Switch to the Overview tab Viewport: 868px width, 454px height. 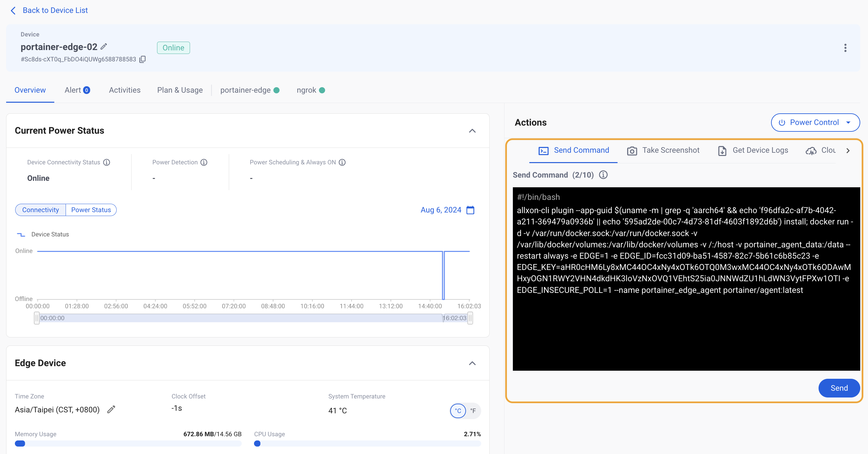point(30,90)
